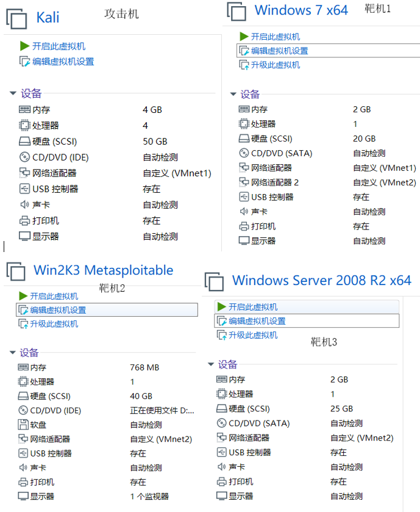The image size is (420, 512).
Task: Click the Windows 7 x64 VM icon
Action: 237,12
